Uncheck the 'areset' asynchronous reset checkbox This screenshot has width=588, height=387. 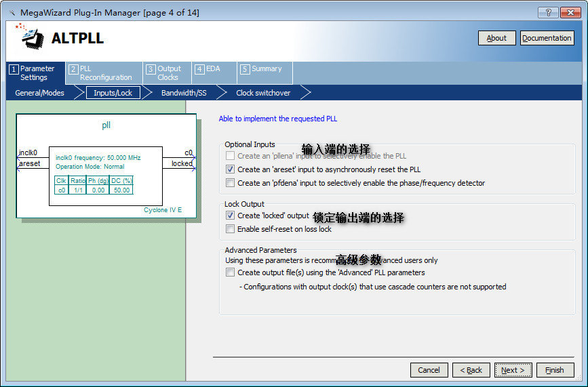click(x=231, y=169)
